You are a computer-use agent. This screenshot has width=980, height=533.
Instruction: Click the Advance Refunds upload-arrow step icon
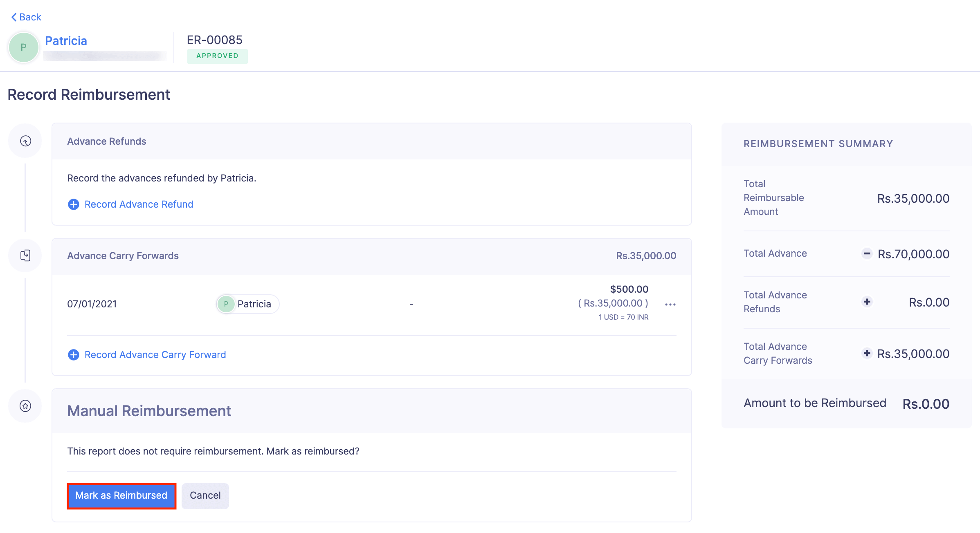point(25,141)
